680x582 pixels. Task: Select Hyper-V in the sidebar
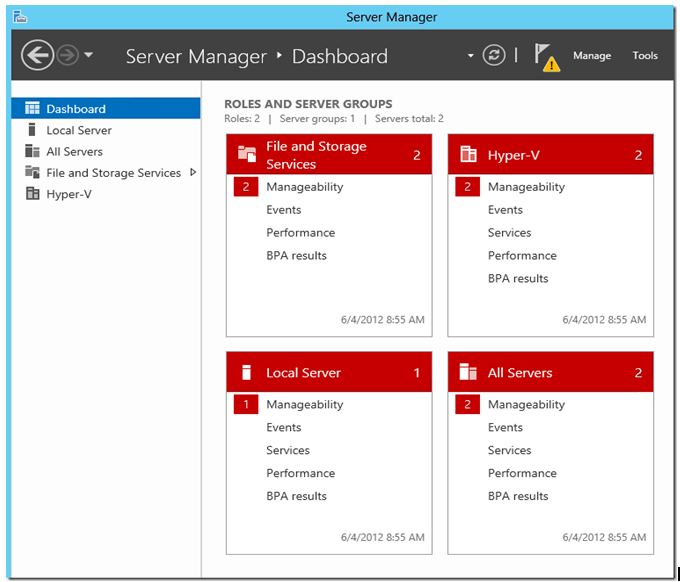[106, 194]
